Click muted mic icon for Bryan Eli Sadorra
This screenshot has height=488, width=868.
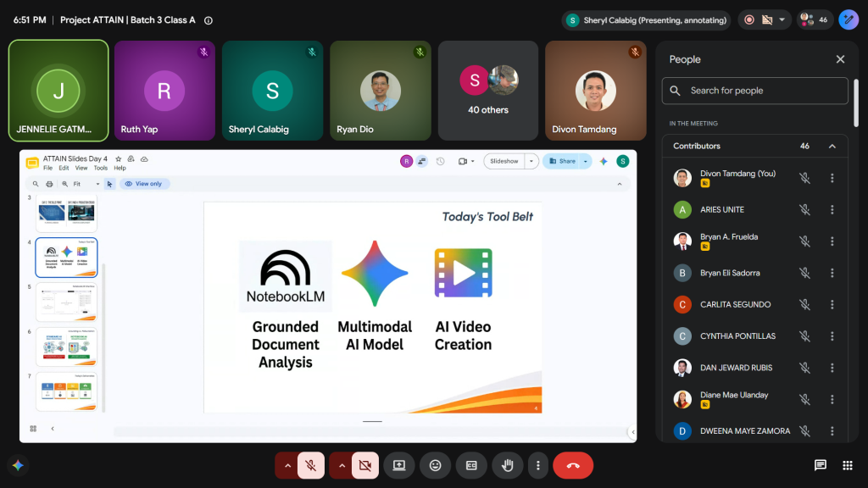805,273
